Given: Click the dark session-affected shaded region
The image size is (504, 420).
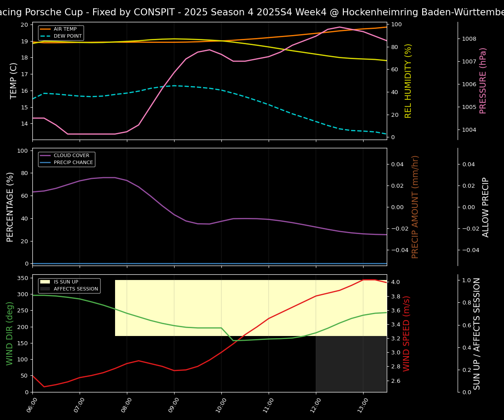Looking at the screenshot, I should [351, 364].
